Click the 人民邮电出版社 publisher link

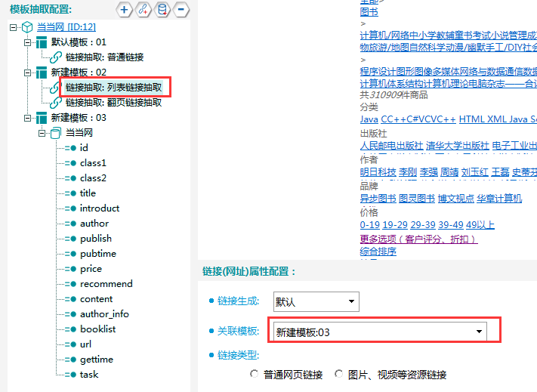pos(391,146)
